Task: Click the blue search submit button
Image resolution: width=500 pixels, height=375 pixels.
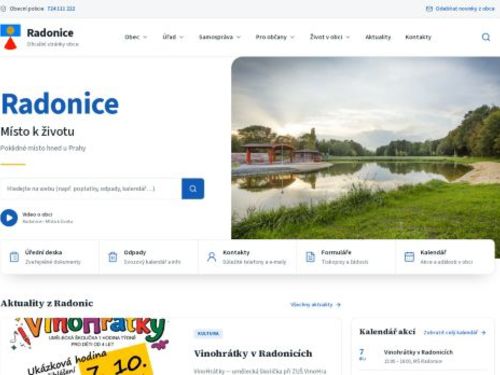Action: (x=193, y=189)
